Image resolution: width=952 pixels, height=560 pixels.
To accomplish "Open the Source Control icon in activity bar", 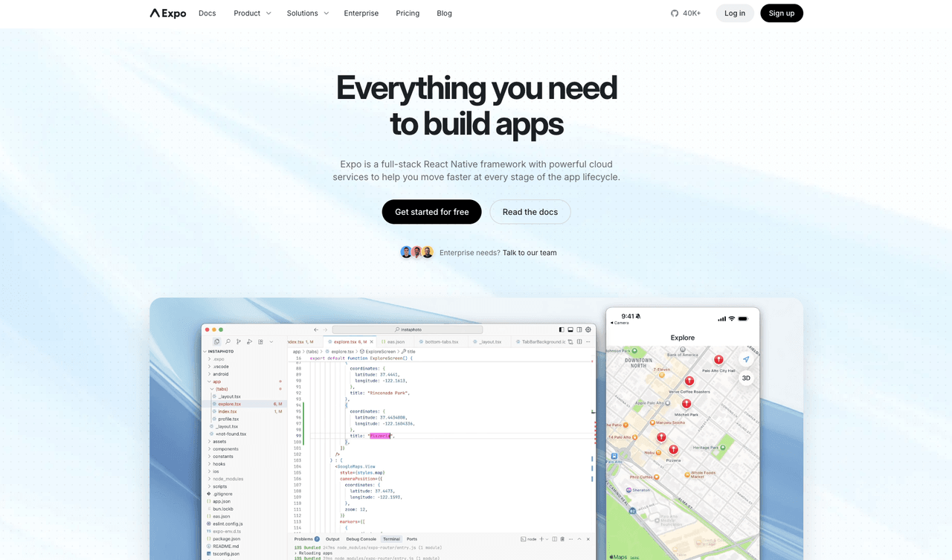I will 239,341.
